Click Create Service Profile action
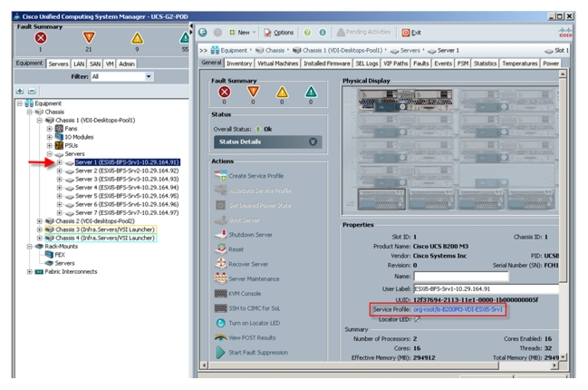Image resolution: width=588 pixels, height=390 pixels. (x=256, y=176)
